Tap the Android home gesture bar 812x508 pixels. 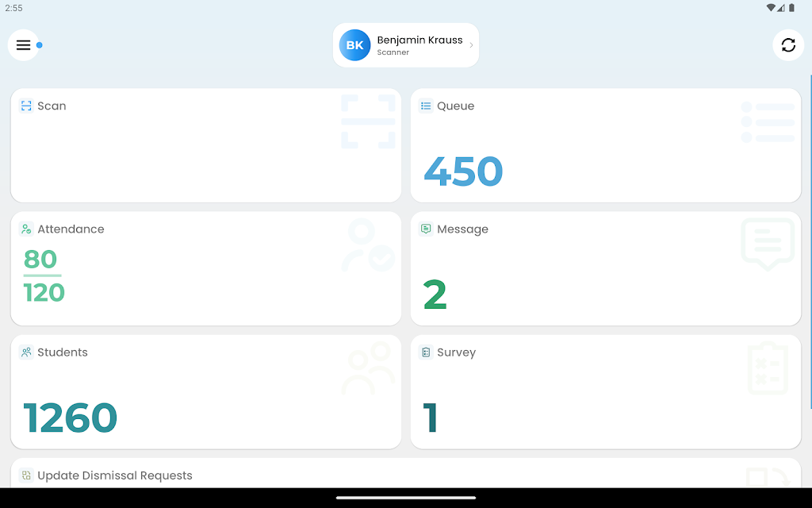tap(406, 498)
